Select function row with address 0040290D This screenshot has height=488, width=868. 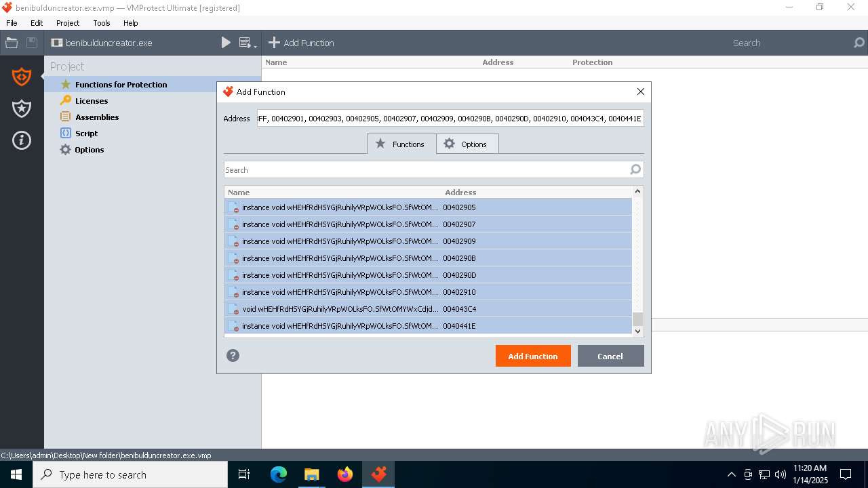click(x=428, y=274)
